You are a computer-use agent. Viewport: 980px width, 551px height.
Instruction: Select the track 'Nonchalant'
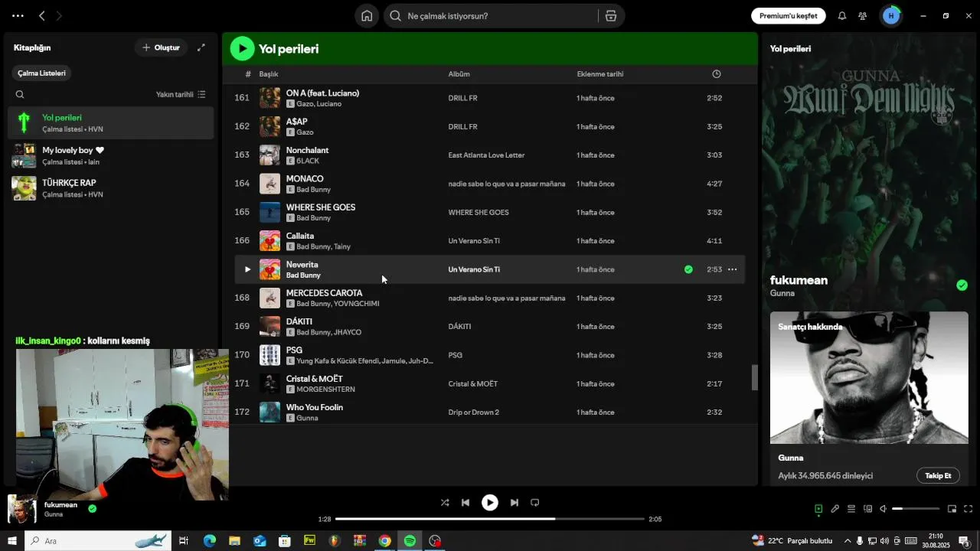pos(307,151)
